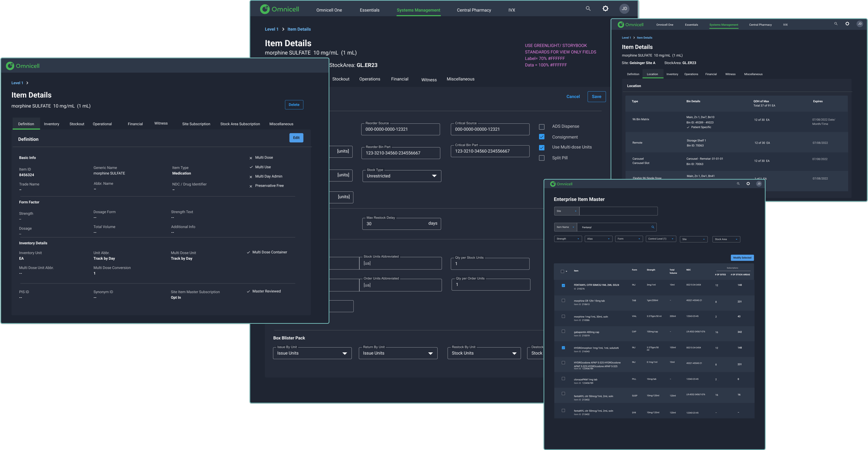
Task: Disable the Consignment checkbox
Action: tap(542, 137)
